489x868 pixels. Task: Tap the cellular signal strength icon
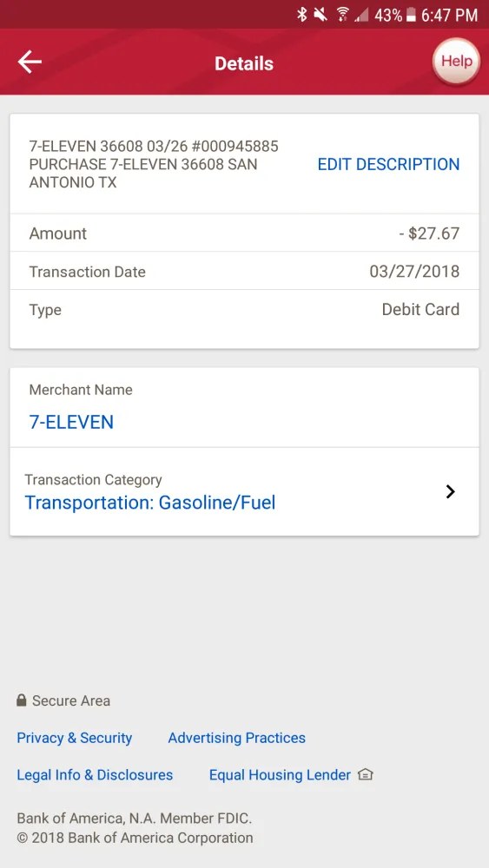point(361,15)
